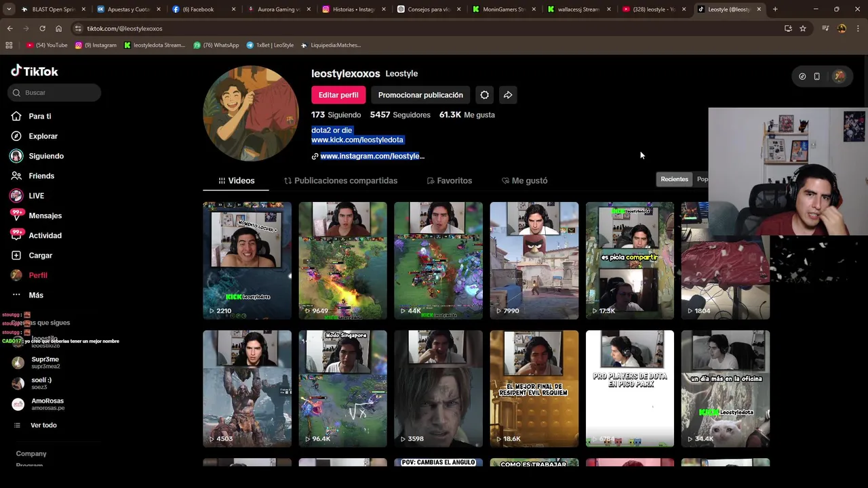This screenshot has height=488, width=868.
Task: Click Editar perfil button
Action: pyautogui.click(x=338, y=95)
